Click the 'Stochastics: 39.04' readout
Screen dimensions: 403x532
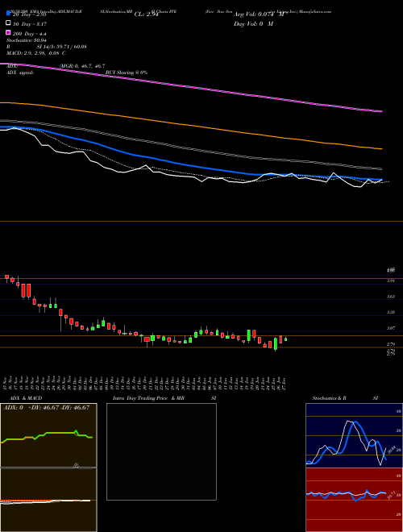coord(27,40)
